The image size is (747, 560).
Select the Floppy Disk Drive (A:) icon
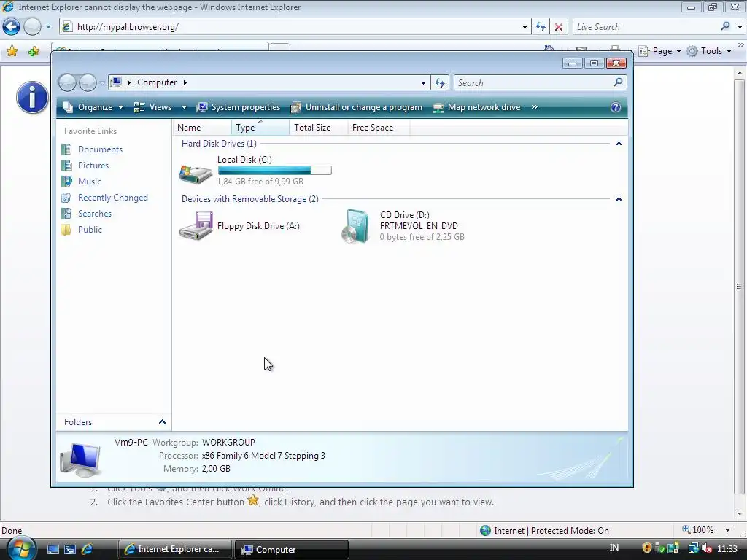click(x=196, y=226)
